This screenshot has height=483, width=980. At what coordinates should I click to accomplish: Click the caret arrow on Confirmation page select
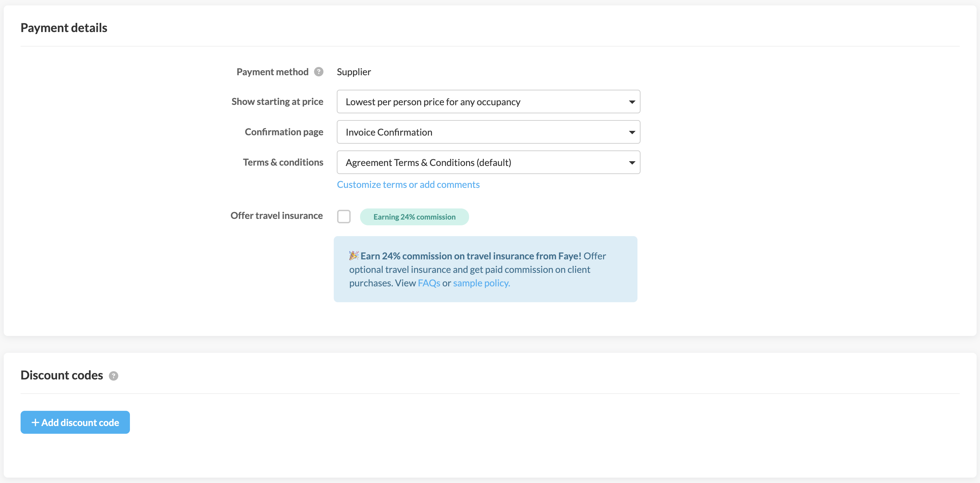[x=631, y=132]
